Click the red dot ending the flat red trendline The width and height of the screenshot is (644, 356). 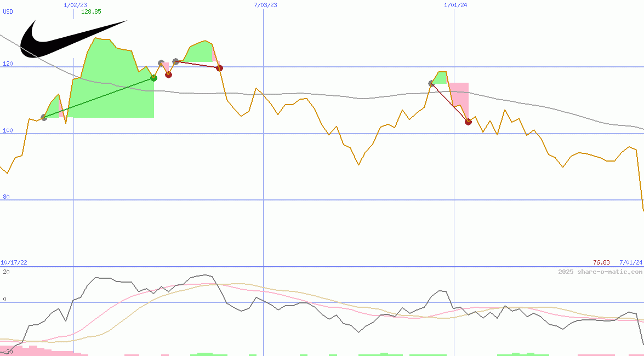219,68
